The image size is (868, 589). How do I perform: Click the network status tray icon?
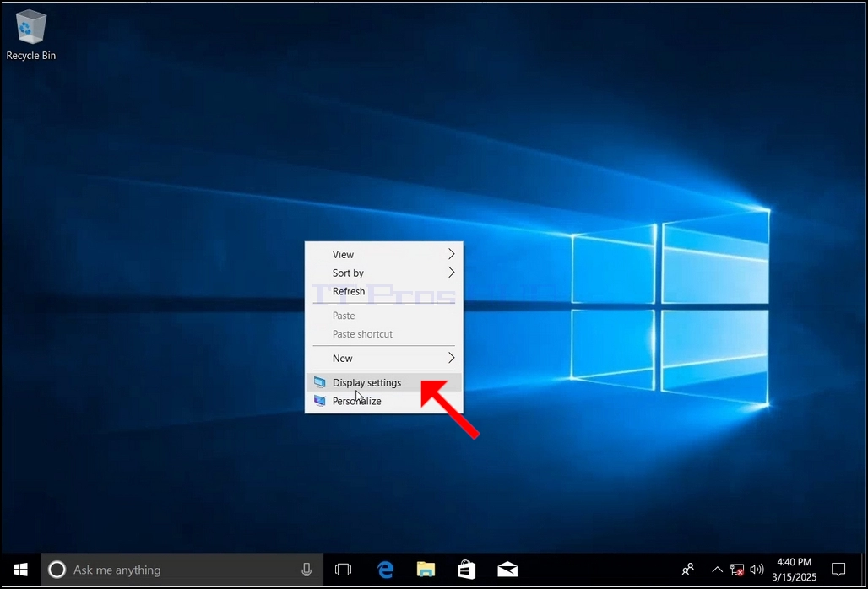pos(737,570)
